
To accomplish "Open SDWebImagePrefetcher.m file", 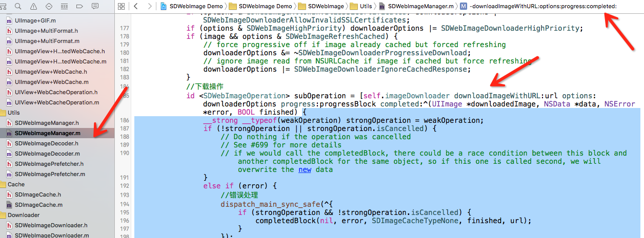I will tap(49, 174).
